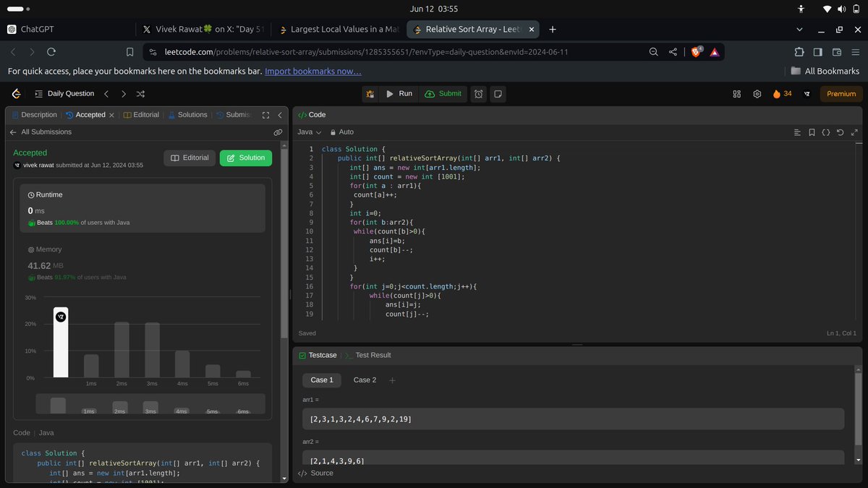Viewport: 868px width, 488px height.
Task: Open the Java language dropdown
Action: point(310,132)
